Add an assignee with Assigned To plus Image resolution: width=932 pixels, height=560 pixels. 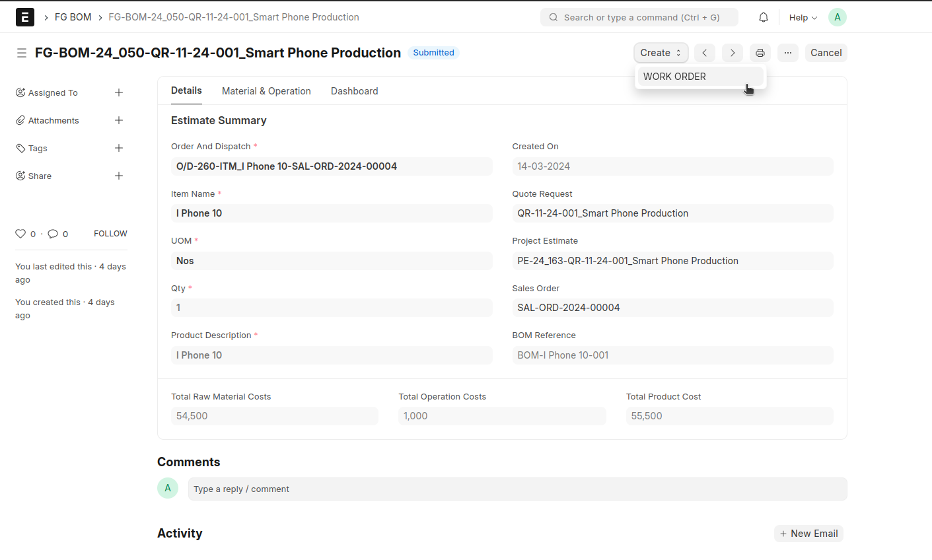pyautogui.click(x=119, y=93)
